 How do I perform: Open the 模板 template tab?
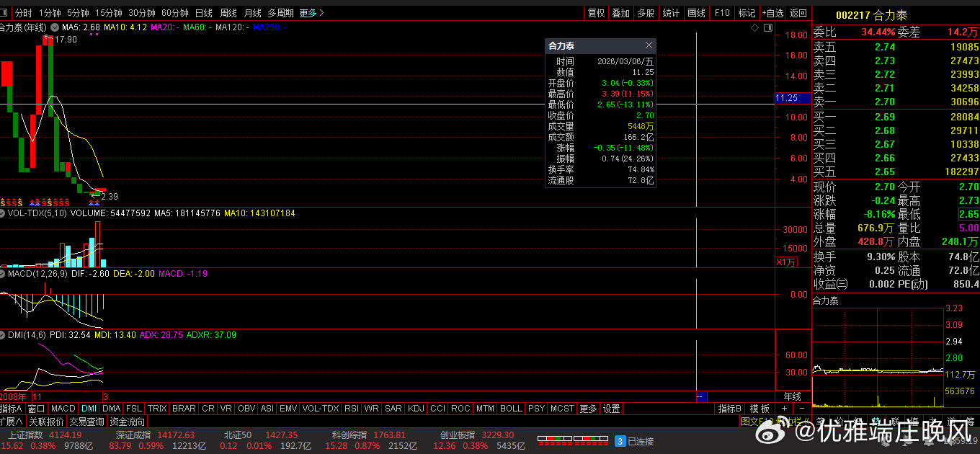point(759,409)
